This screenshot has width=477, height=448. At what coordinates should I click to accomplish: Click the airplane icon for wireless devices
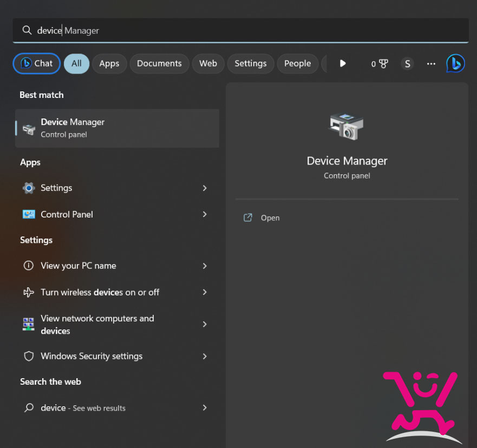[x=29, y=292]
